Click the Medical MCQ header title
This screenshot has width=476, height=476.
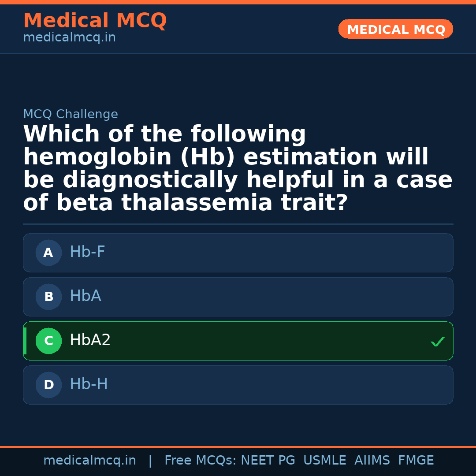click(x=95, y=21)
